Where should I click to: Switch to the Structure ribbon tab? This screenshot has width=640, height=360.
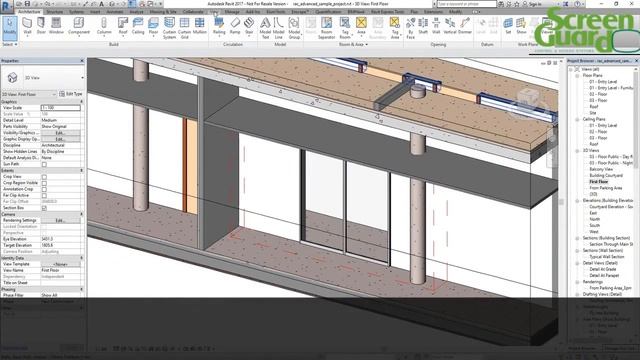pyautogui.click(x=55, y=12)
